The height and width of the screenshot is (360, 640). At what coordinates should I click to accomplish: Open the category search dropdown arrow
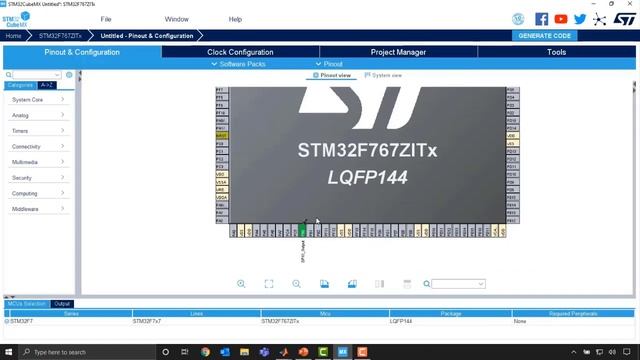(57, 75)
